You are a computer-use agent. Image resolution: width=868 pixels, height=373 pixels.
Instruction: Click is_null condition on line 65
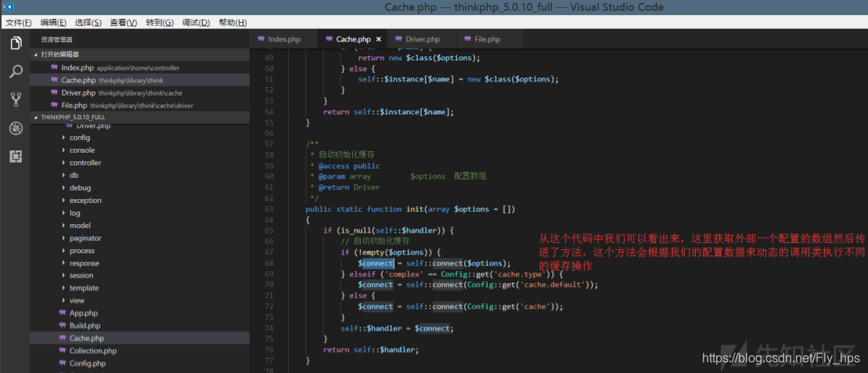click(390, 230)
